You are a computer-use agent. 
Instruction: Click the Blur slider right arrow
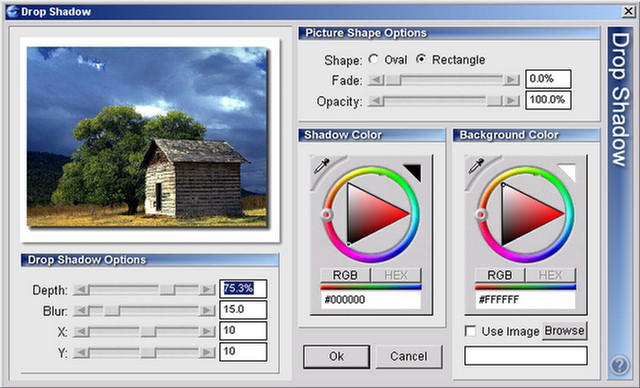point(207,311)
